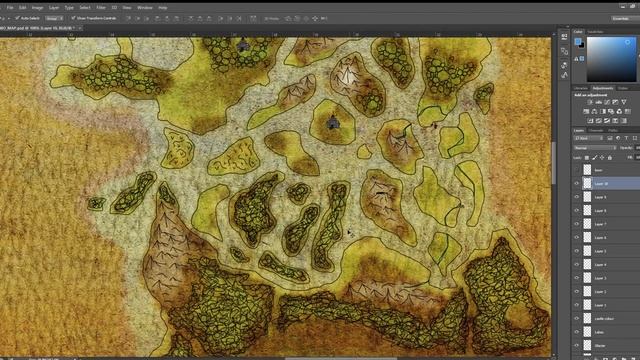
Task: Add a Color Balance adjustment
Action: (594, 111)
